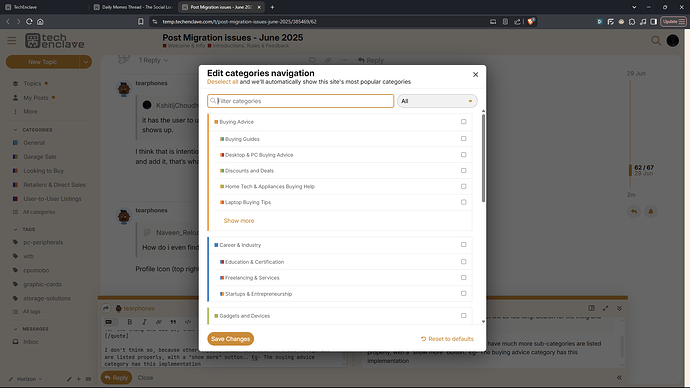Click the composer reply-type arrow icon

[x=106, y=308]
